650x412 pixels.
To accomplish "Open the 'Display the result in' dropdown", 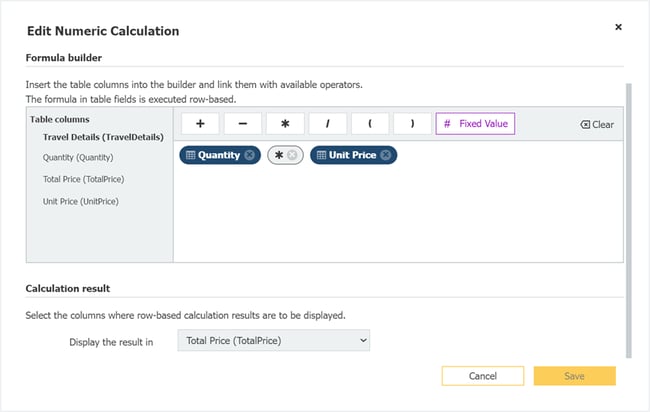I will 273,341.
